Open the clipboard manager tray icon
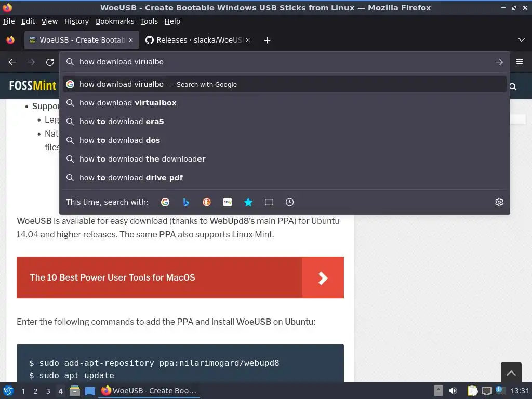The image size is (532, 399). [472, 391]
